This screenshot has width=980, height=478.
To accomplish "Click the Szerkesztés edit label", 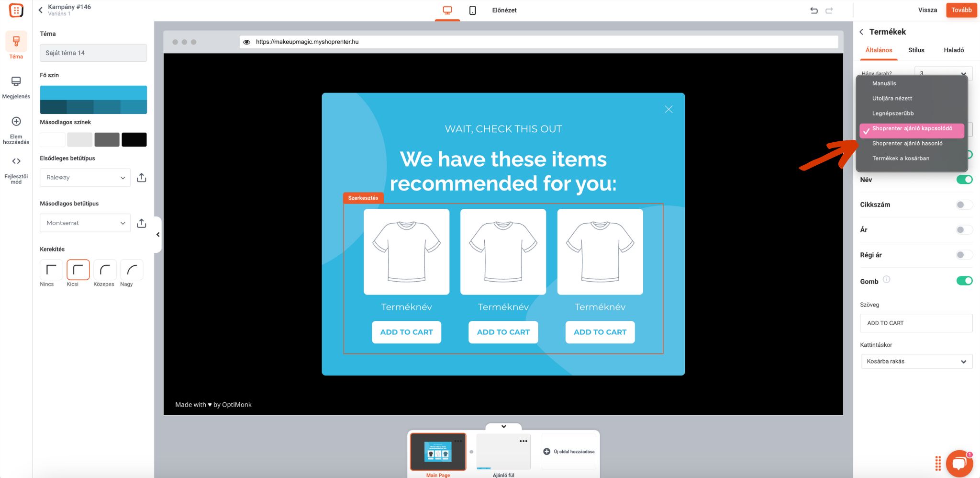I will click(363, 198).
